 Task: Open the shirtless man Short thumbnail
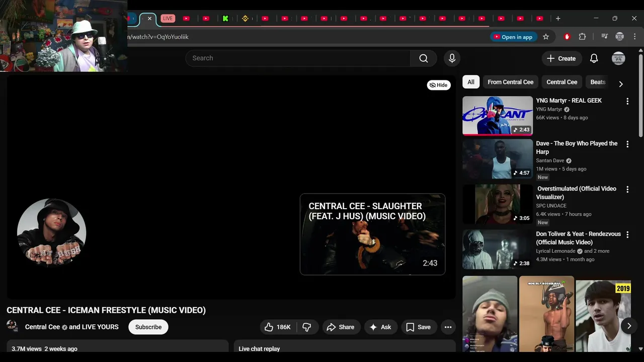546,314
